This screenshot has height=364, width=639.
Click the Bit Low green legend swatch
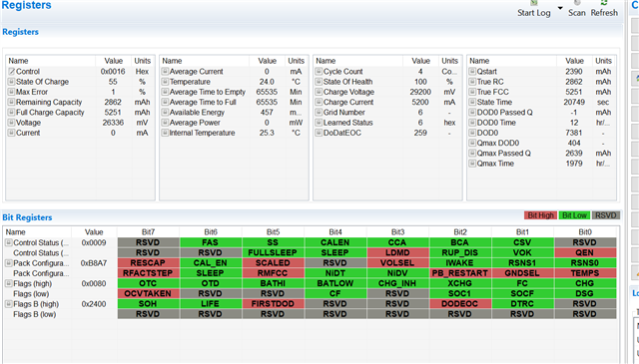coord(574,215)
